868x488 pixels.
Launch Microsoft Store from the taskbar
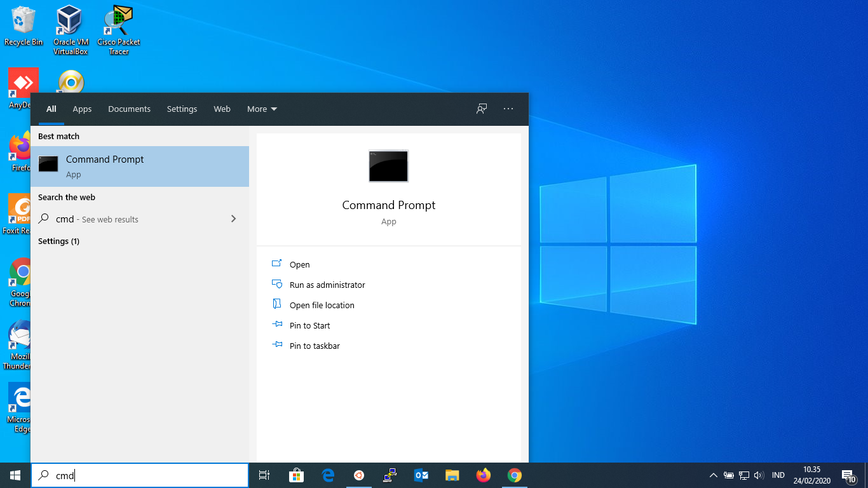(296, 475)
